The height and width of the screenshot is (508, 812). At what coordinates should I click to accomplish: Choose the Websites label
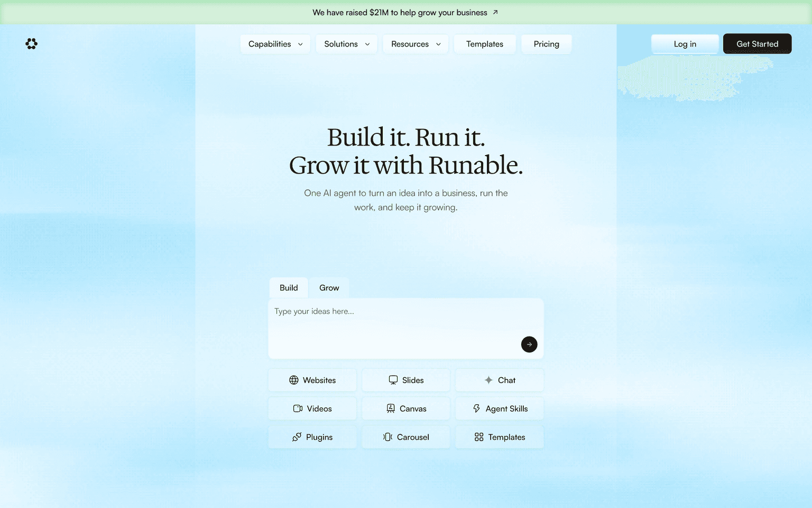tap(319, 380)
